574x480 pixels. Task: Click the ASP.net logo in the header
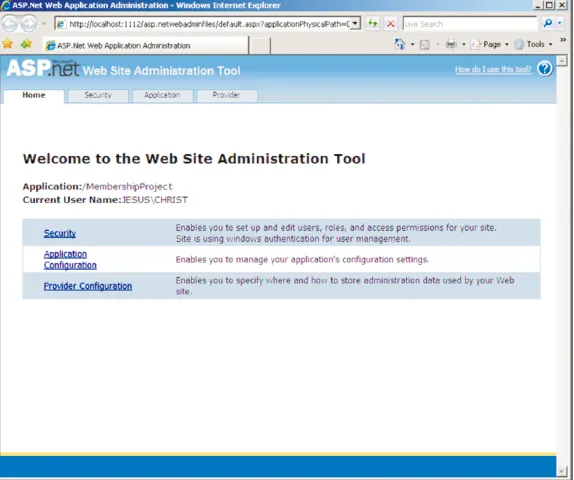[42, 68]
